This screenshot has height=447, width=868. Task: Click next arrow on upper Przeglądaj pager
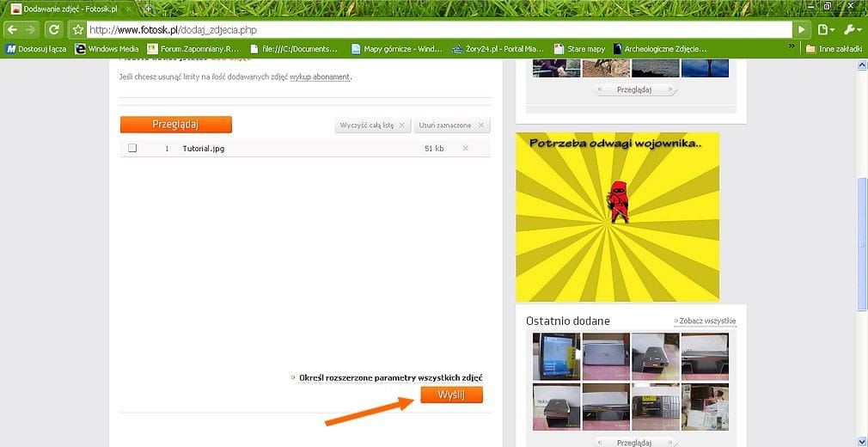pos(671,89)
